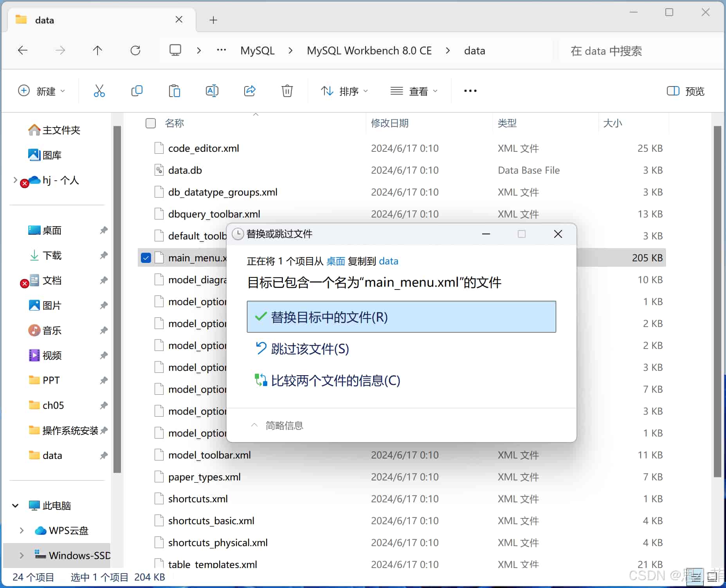Click the Share icon in toolbar
726x588 pixels.
(250, 91)
